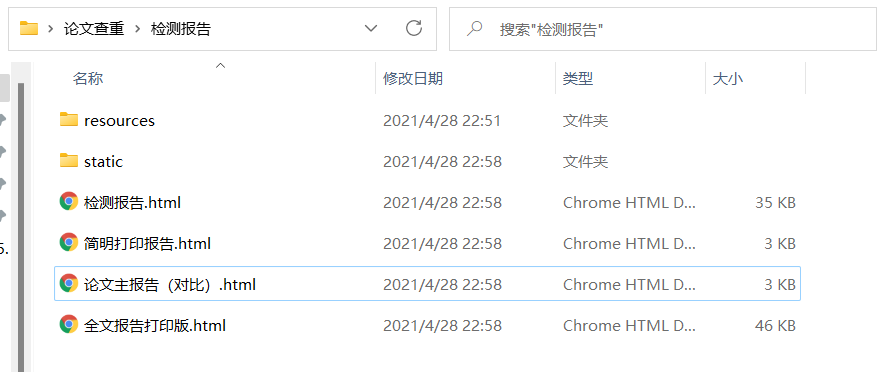This screenshot has width=882, height=372.
Task: Expand the chevron before 论文查重 in path
Action: (51, 29)
